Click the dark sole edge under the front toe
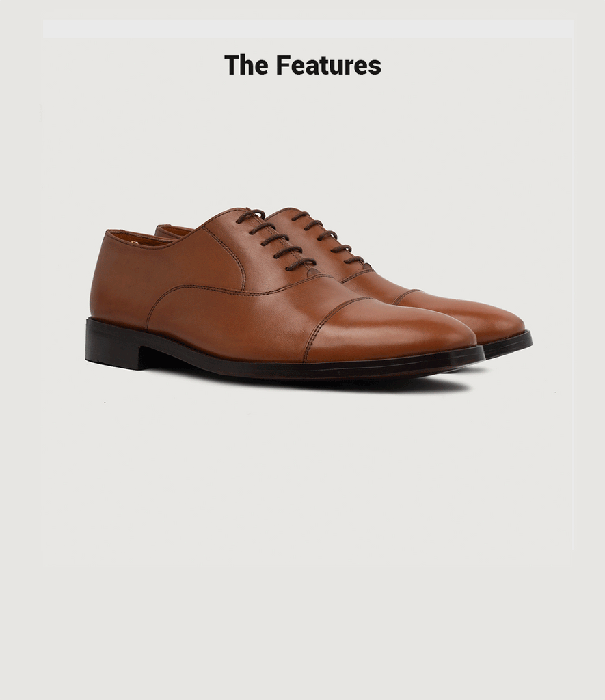The height and width of the screenshot is (700, 605). pyautogui.click(x=393, y=362)
